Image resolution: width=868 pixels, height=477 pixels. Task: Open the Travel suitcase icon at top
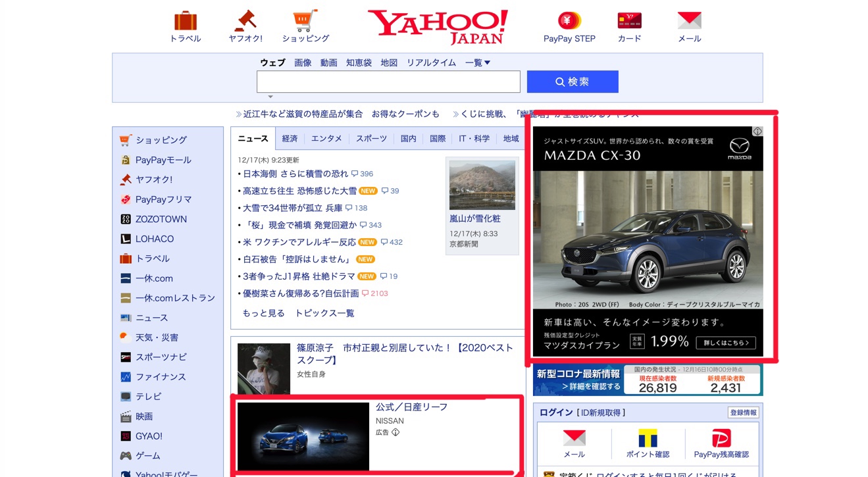(x=186, y=21)
